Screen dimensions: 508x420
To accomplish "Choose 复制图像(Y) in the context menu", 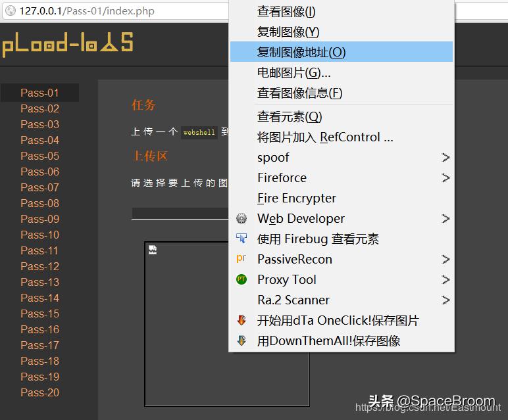I will [342, 32].
